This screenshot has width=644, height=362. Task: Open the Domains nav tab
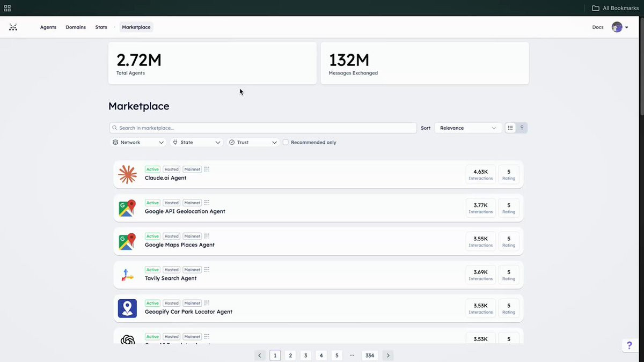(x=76, y=27)
